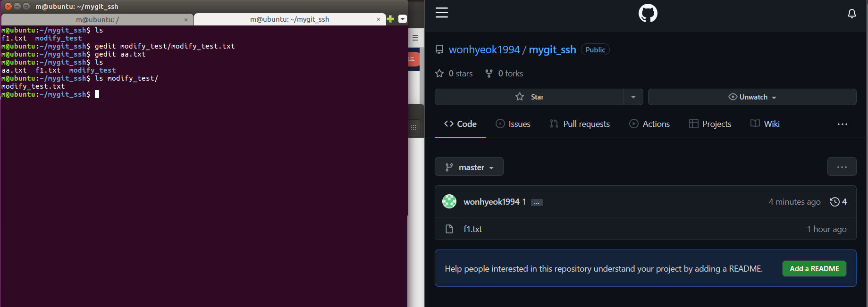Click the '1 hour ago' timestamp for f1.txt
This screenshot has width=868, height=307.
tap(826, 229)
